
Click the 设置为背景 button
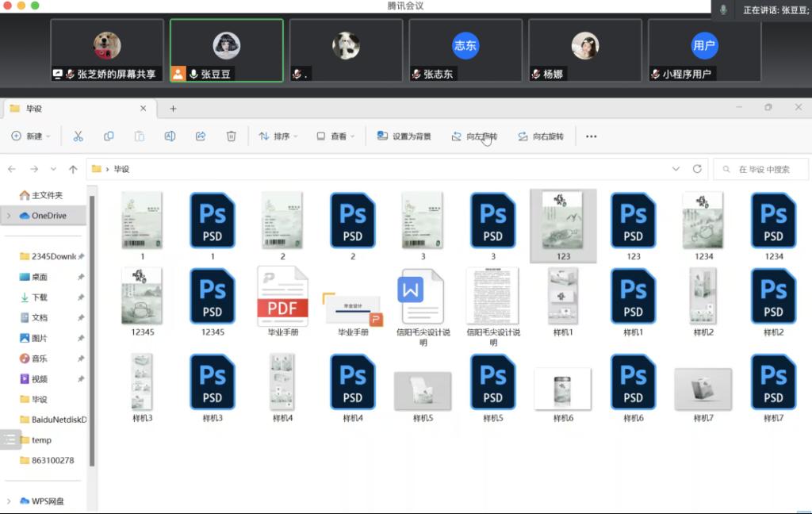(404, 136)
